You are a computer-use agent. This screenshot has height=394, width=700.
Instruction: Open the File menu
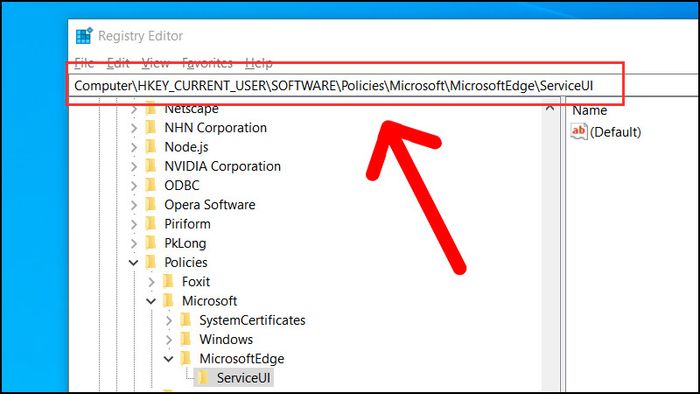[84, 63]
